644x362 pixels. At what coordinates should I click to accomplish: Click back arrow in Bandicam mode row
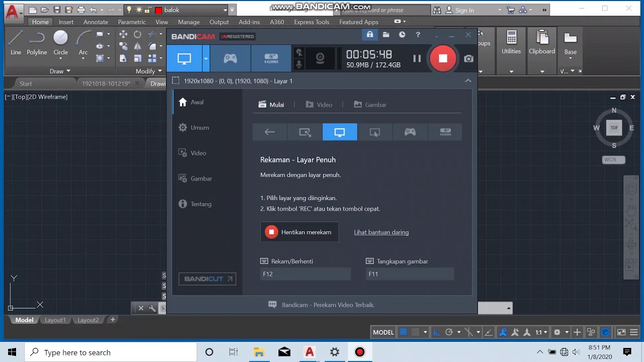[x=270, y=132]
